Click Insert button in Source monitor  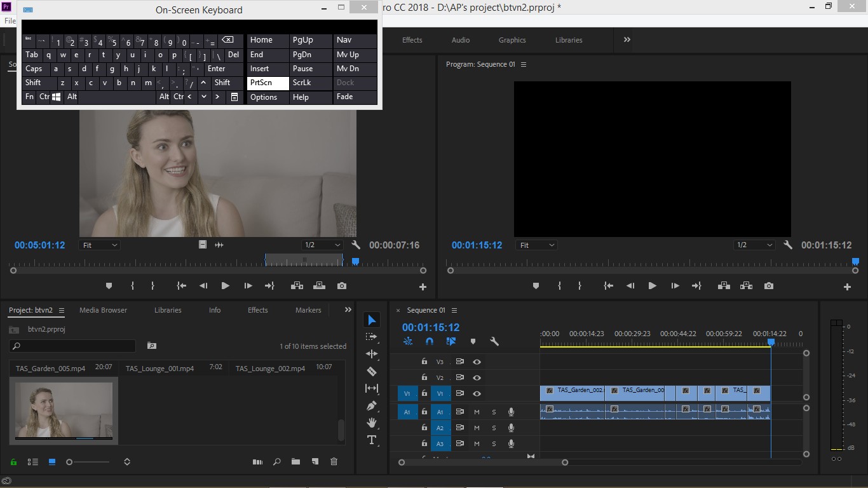[x=297, y=286]
